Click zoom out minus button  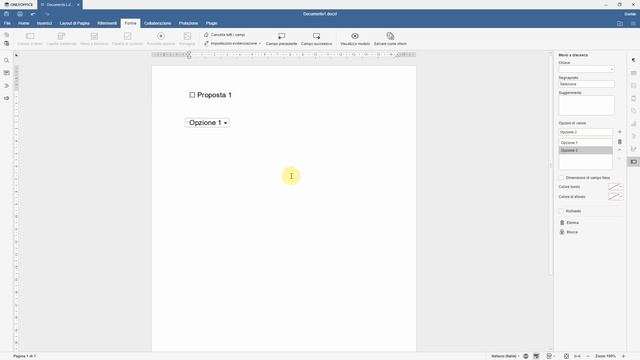click(588, 356)
